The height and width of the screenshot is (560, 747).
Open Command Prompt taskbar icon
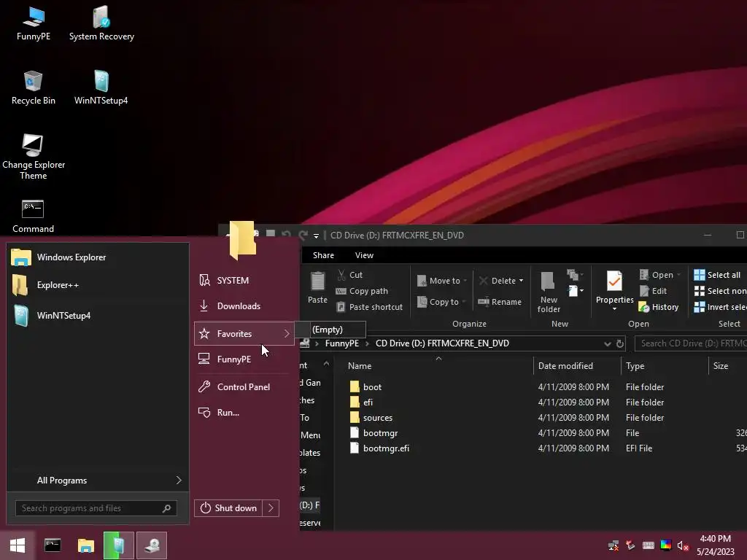tap(53, 545)
